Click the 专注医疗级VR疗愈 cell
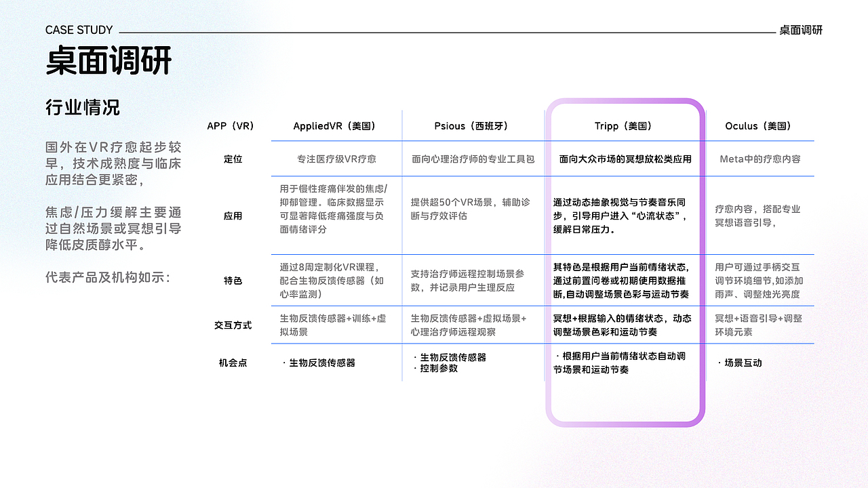Viewport: 868px width, 488px height. [x=336, y=159]
